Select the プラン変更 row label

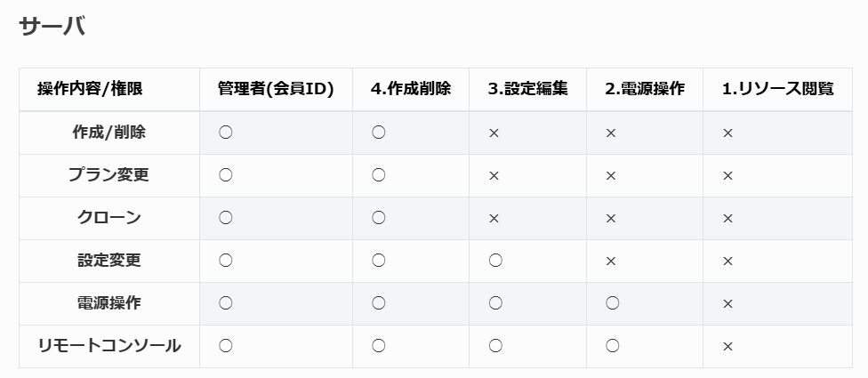click(109, 175)
